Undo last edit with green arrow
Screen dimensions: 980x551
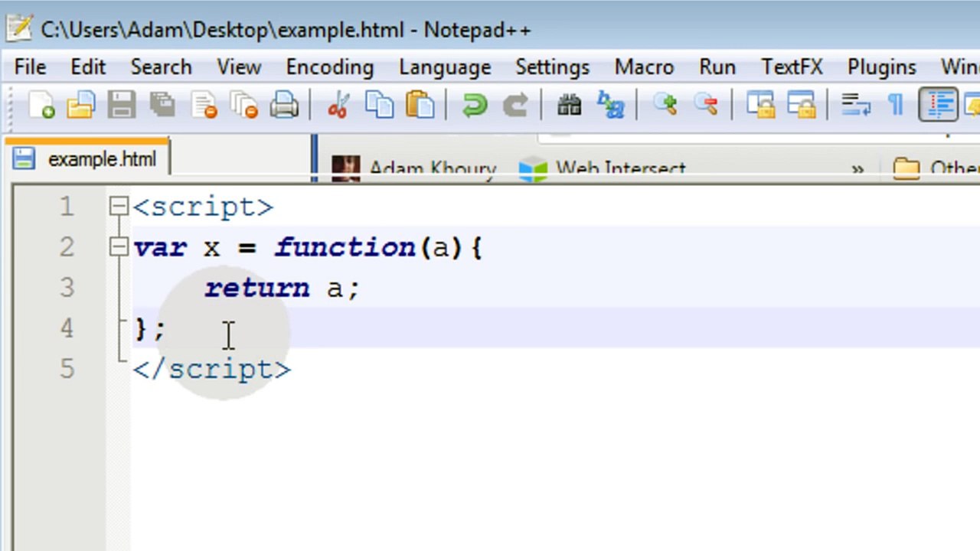475,105
